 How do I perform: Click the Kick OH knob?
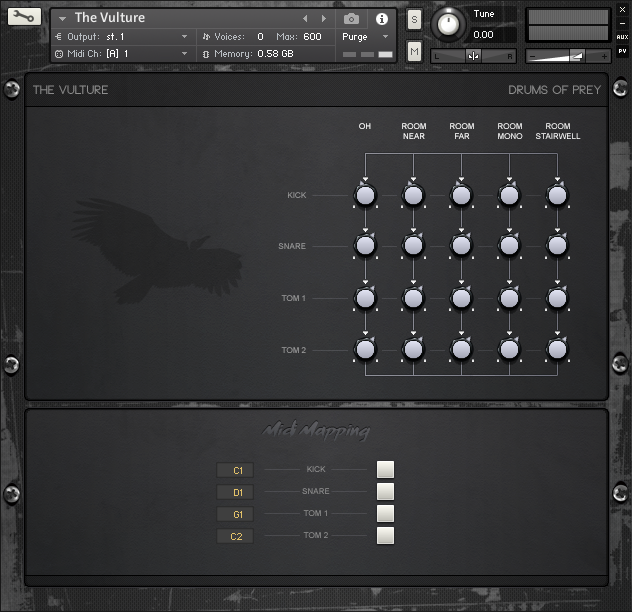click(365, 196)
